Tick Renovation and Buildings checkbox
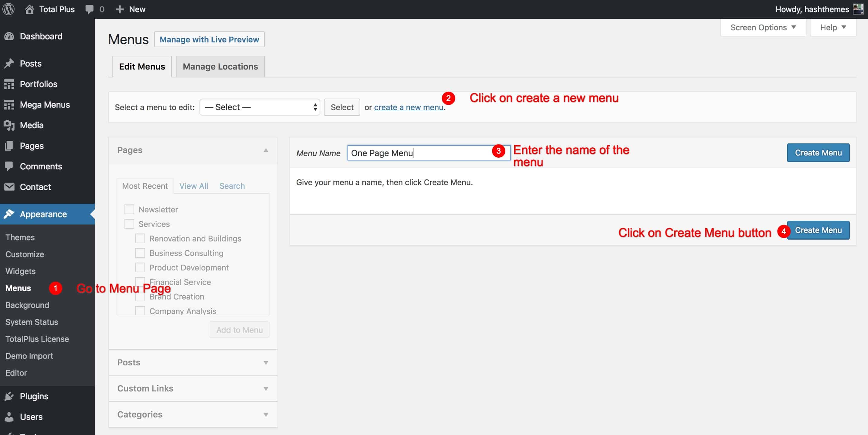868x435 pixels. pyautogui.click(x=140, y=238)
